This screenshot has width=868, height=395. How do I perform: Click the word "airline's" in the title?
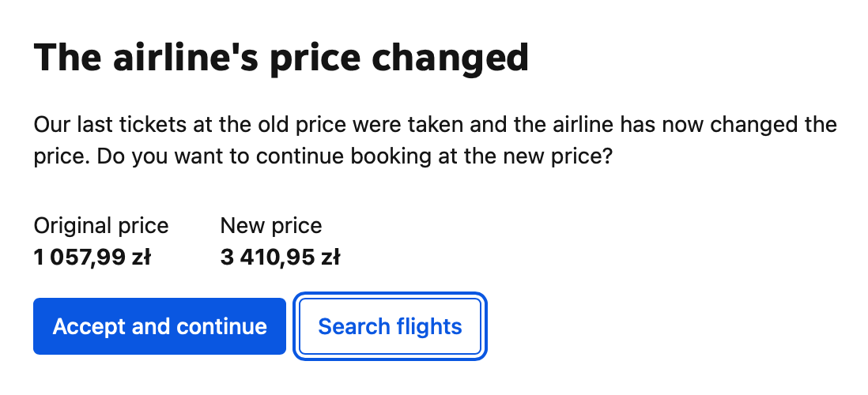pyautogui.click(x=186, y=58)
